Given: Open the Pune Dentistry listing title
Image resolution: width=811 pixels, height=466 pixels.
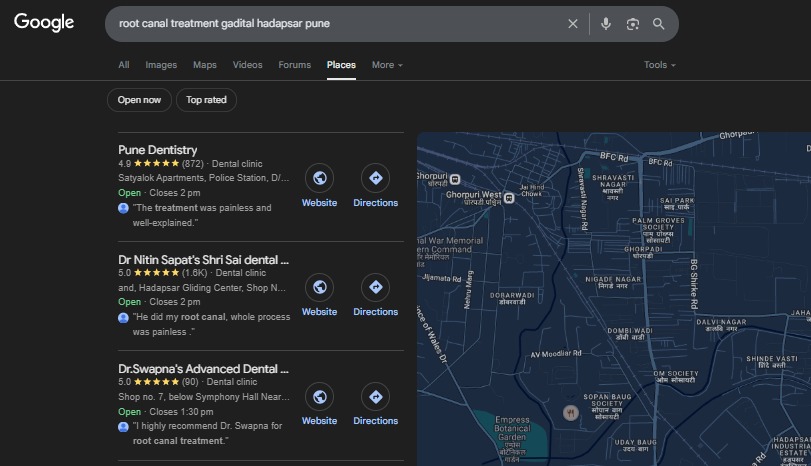Looking at the screenshot, I should [157, 150].
